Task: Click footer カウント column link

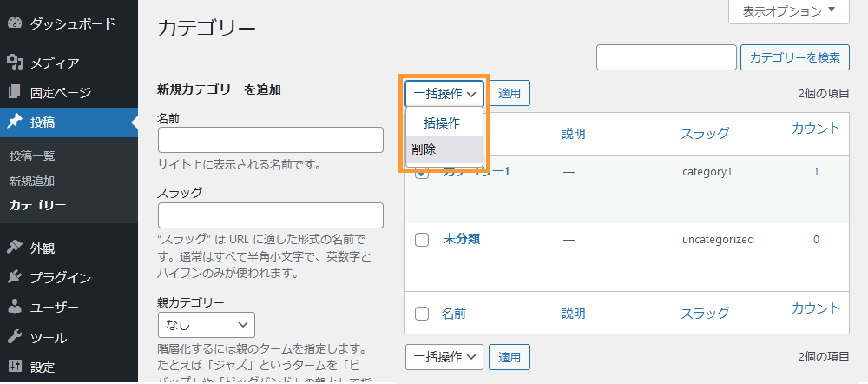Action: tap(816, 308)
